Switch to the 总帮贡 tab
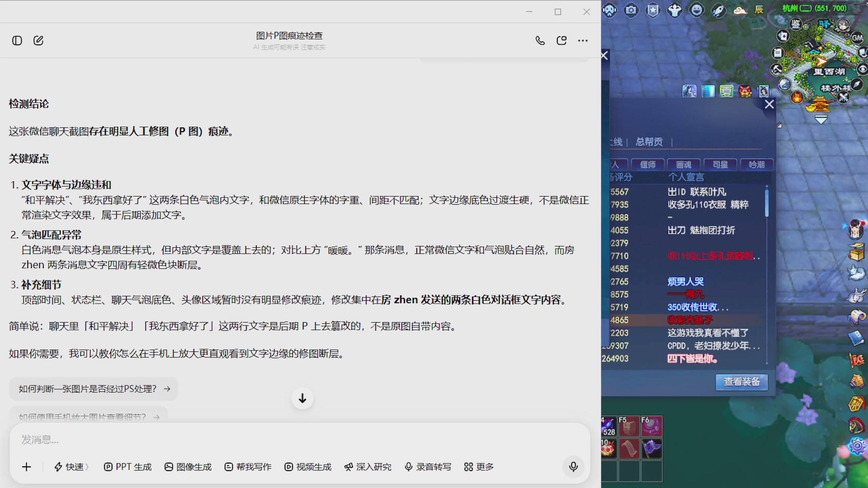Image resolution: width=868 pixels, height=488 pixels. click(x=649, y=142)
